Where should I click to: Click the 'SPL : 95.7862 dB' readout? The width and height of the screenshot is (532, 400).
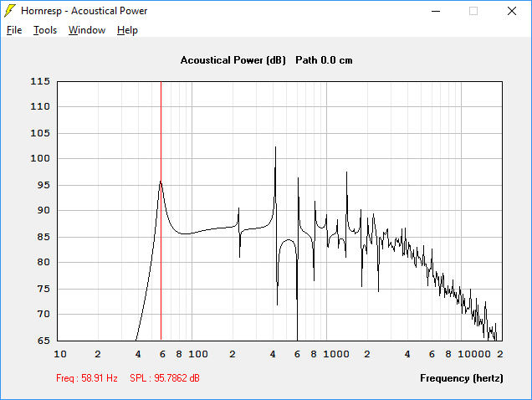pos(165,378)
